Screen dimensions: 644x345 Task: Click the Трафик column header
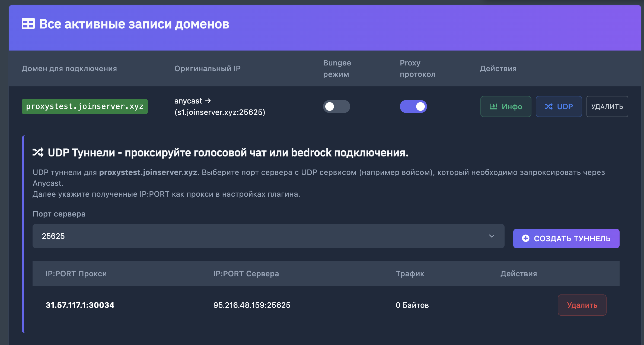(x=410, y=274)
